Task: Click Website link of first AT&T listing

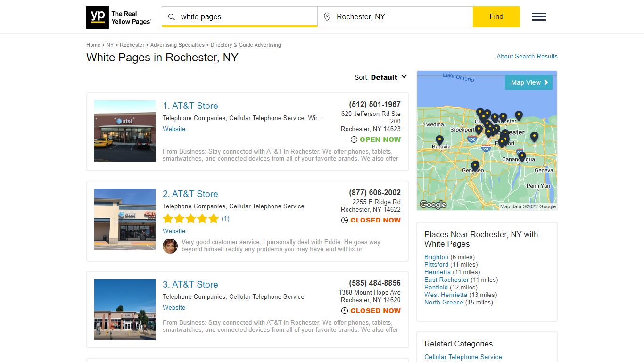Action: point(174,129)
